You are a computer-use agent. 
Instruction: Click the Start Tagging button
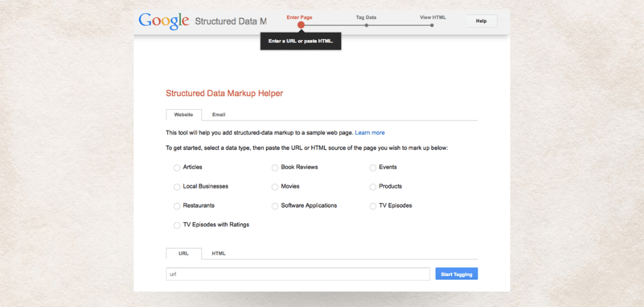457,274
